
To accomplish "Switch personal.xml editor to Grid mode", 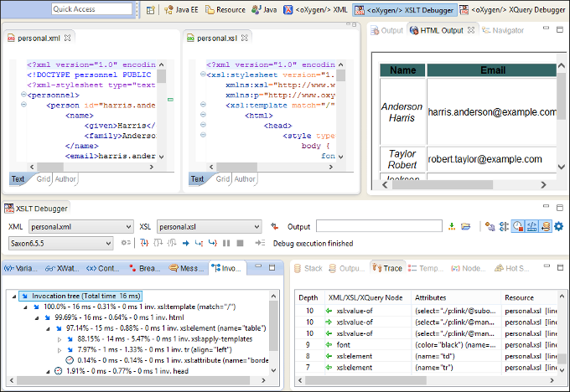I will [x=43, y=178].
